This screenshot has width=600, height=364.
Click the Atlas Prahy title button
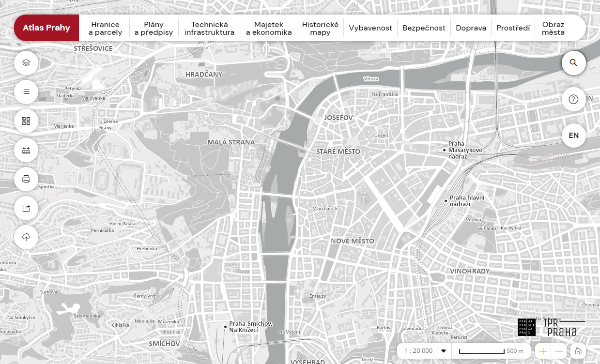[46, 28]
